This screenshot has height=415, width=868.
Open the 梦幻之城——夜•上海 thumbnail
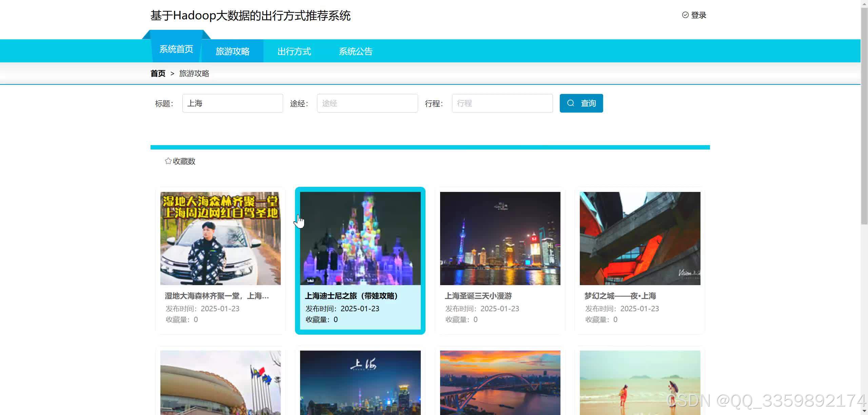tap(640, 238)
